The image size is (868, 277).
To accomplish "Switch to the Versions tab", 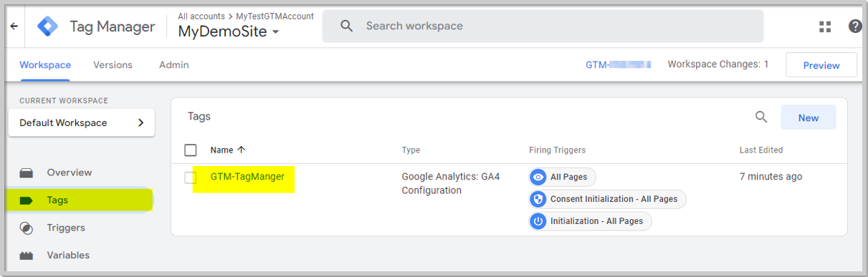I will [113, 64].
